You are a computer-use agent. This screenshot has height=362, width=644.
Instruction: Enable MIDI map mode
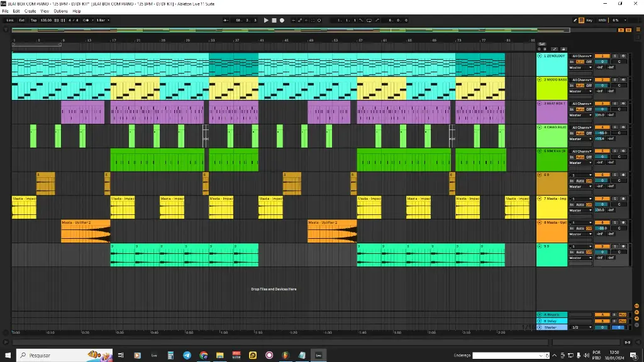(602, 20)
